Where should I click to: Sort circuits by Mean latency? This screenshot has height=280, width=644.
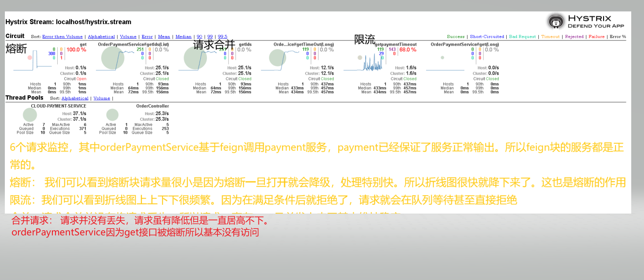point(164,37)
